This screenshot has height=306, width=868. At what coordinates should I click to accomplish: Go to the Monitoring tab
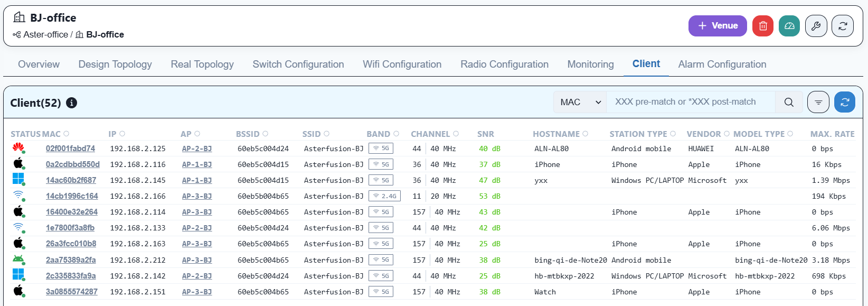(590, 64)
